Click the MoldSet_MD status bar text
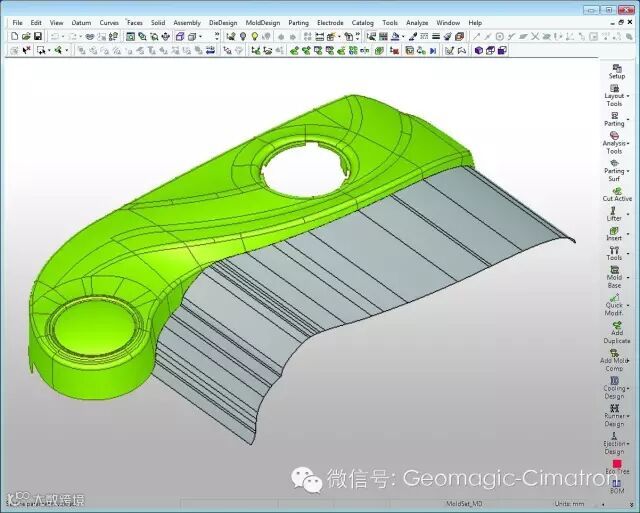Image resolution: width=640 pixels, height=513 pixels. click(464, 504)
